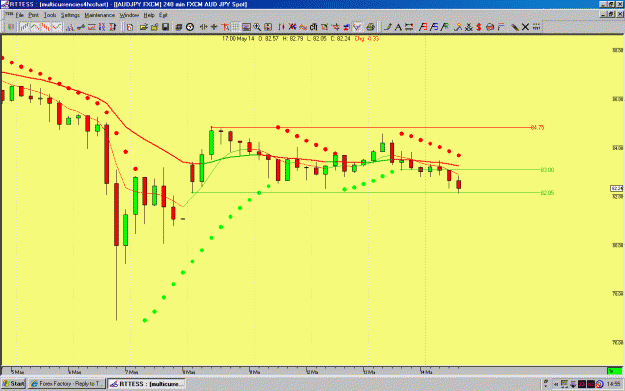Click the clock icon on the toolbar

coord(190,27)
